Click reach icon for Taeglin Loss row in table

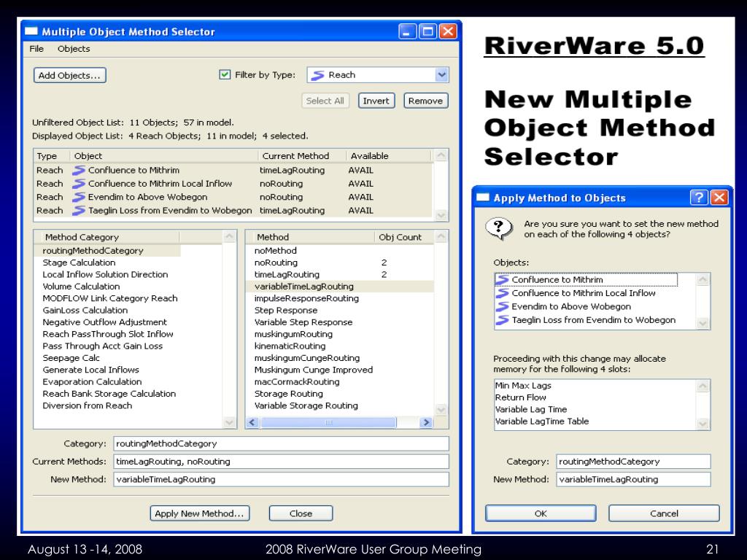point(79,210)
